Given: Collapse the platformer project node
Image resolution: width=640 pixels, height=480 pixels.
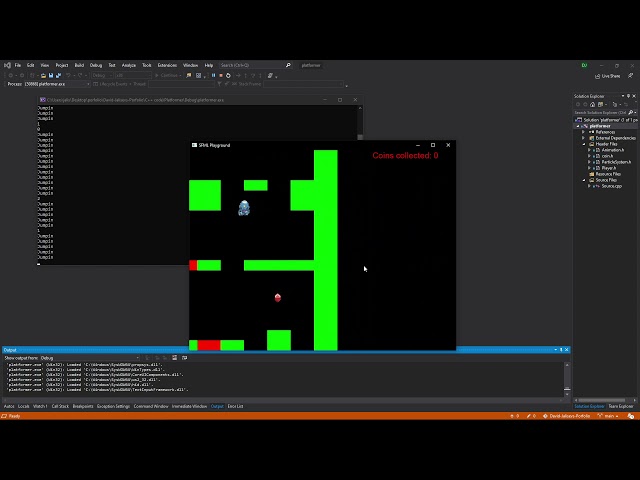Looking at the screenshot, I should [x=578, y=126].
